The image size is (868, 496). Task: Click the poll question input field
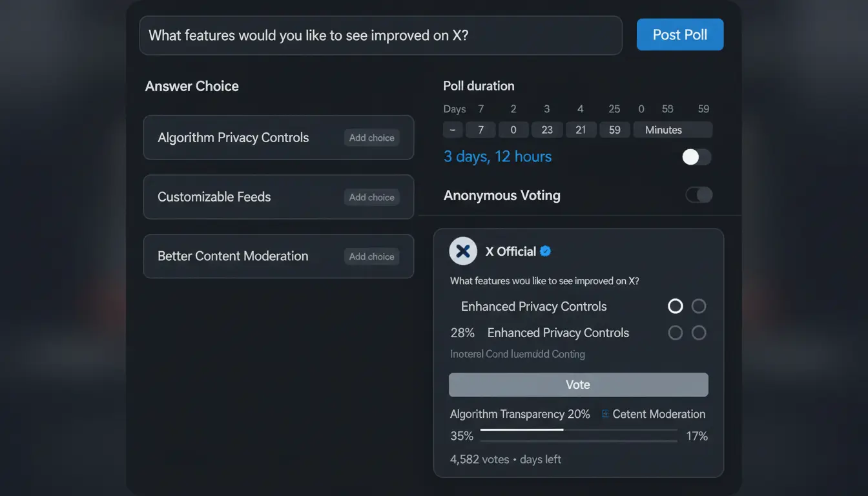(x=381, y=36)
